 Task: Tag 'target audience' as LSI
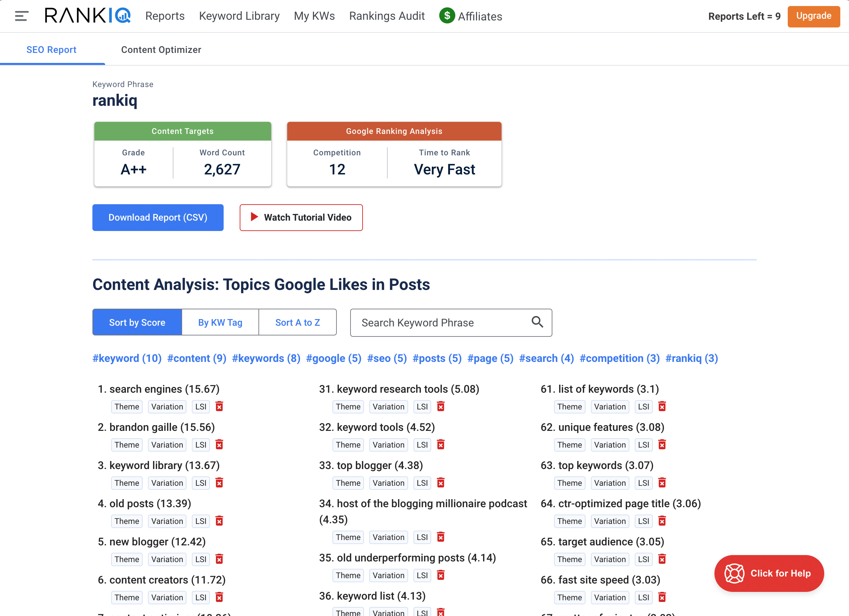pyautogui.click(x=643, y=559)
